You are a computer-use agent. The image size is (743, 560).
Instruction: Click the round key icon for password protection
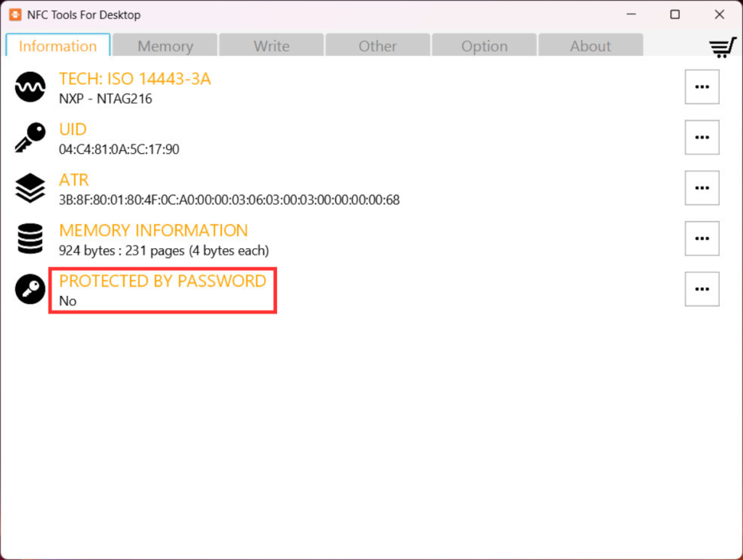[30, 290]
